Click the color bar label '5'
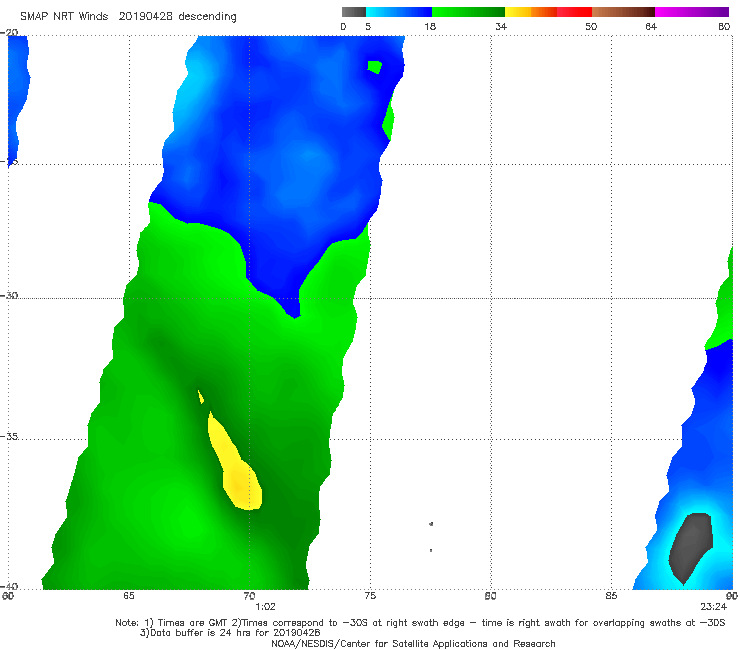Screen dimensions: 740x650 368,26
